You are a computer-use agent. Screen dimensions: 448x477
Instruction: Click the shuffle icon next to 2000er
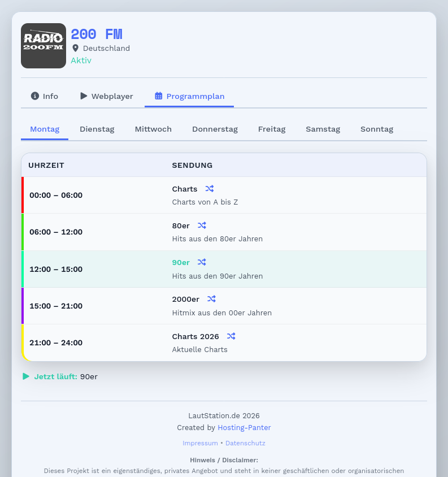(212, 299)
